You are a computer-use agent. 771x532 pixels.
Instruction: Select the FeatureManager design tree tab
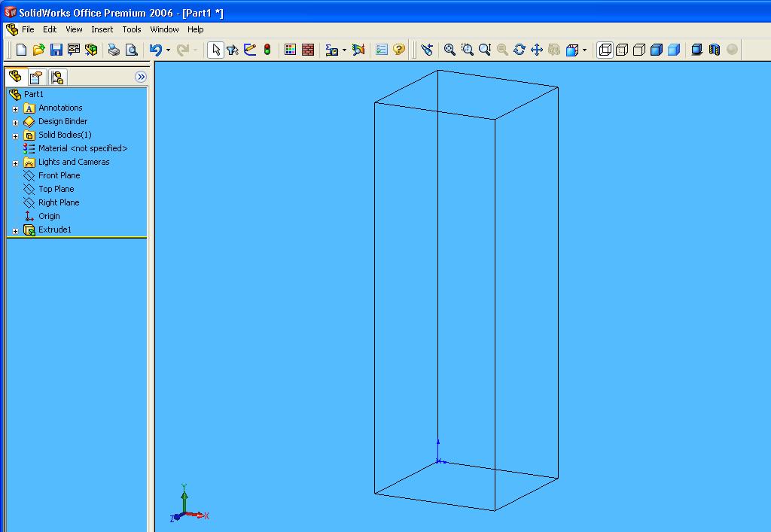[x=16, y=77]
